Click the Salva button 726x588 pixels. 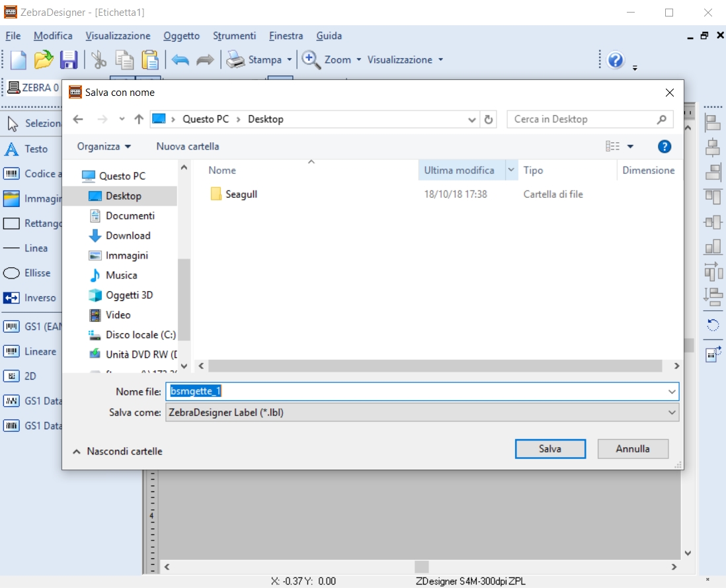tap(550, 448)
